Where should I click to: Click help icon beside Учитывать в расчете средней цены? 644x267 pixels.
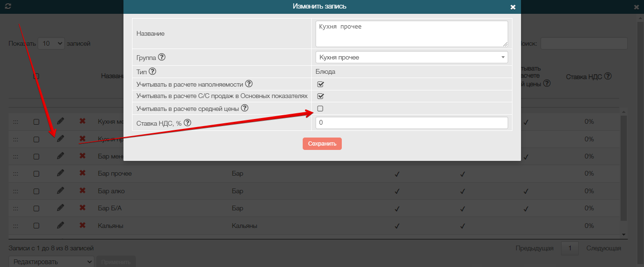(245, 109)
